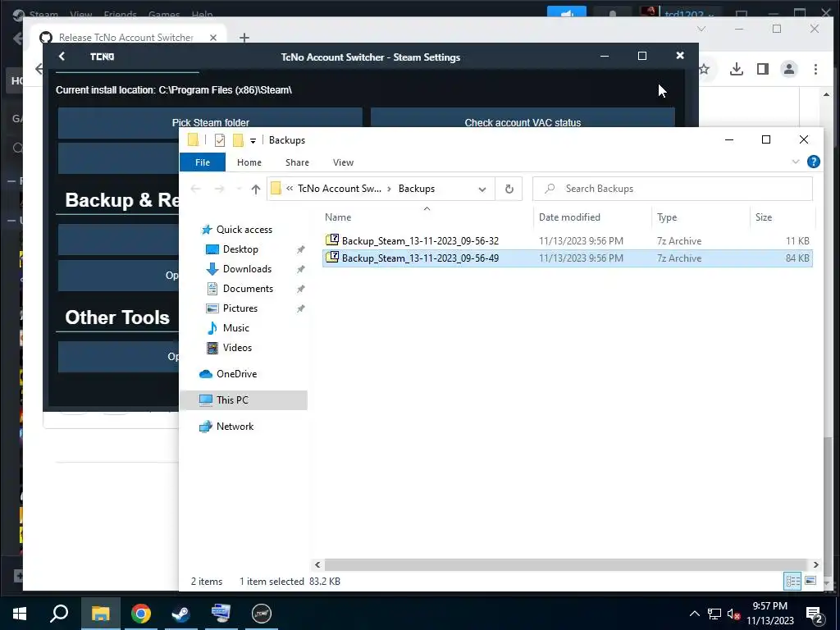Open Pictures in navigation pane
This screenshot has height=630, width=840.
click(240, 308)
